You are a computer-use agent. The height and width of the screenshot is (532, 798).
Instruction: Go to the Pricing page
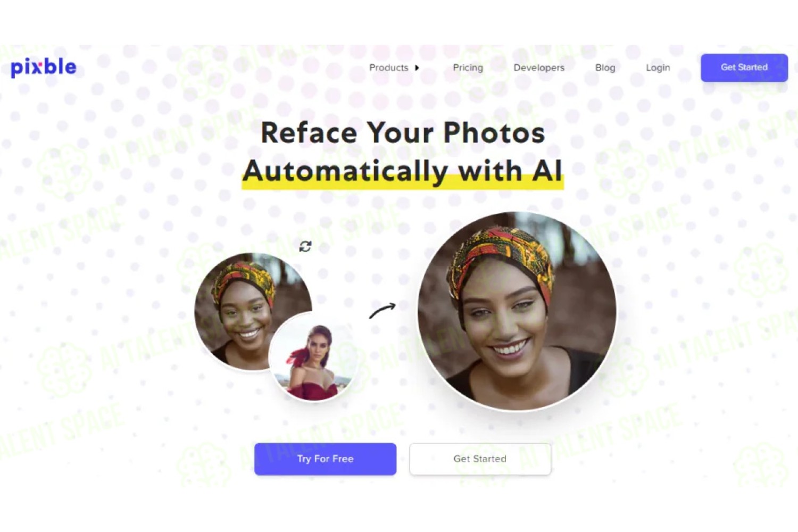[468, 68]
